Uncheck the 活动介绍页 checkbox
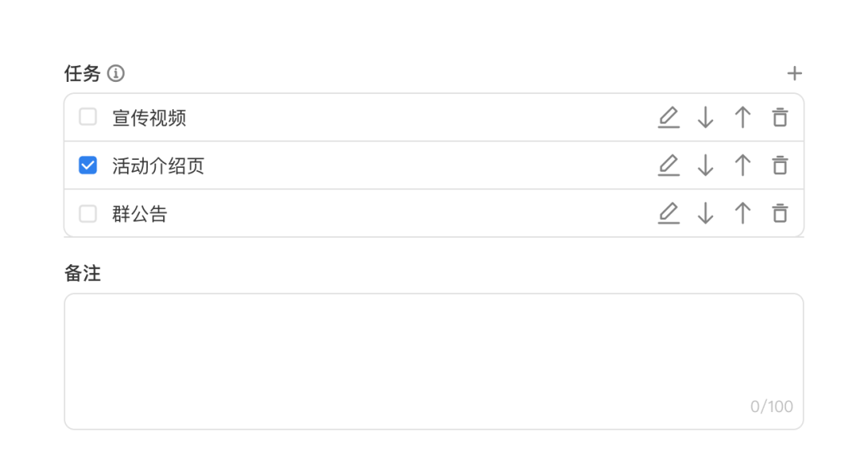The image size is (868, 449). [88, 165]
